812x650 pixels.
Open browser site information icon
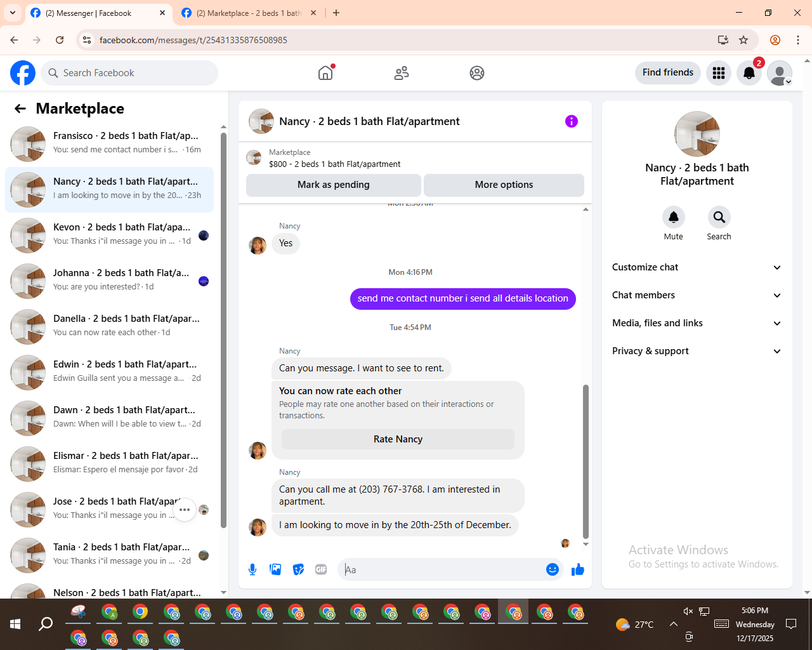coord(87,40)
